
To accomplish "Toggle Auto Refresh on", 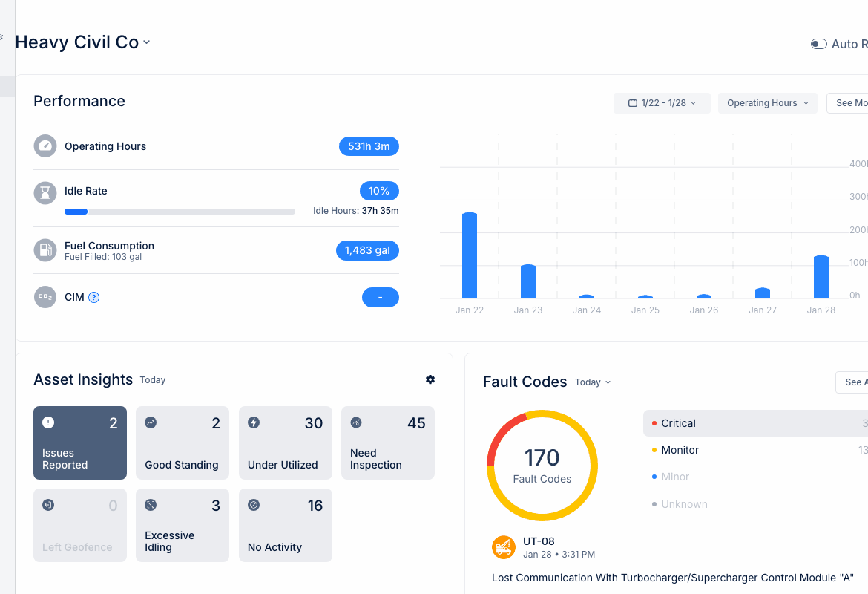I will tap(818, 44).
